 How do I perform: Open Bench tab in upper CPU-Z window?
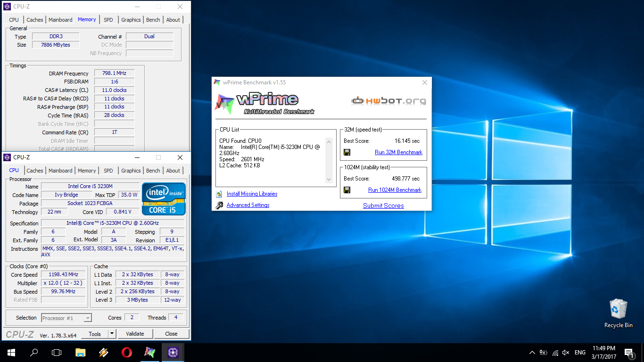[153, 20]
